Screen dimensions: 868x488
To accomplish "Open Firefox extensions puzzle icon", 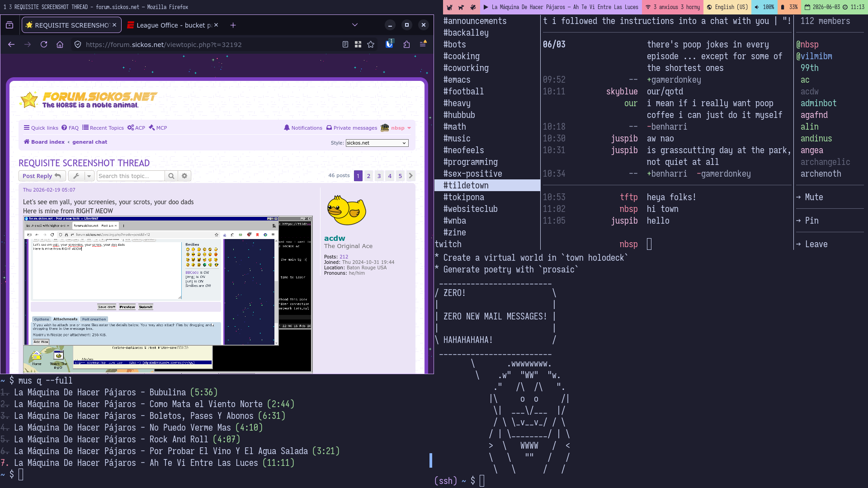I will click(x=406, y=44).
